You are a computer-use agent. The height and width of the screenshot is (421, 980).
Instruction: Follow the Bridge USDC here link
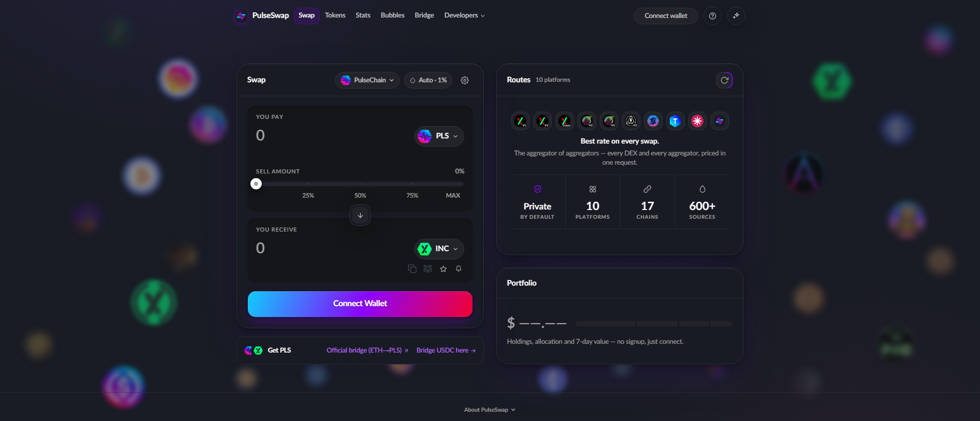446,350
